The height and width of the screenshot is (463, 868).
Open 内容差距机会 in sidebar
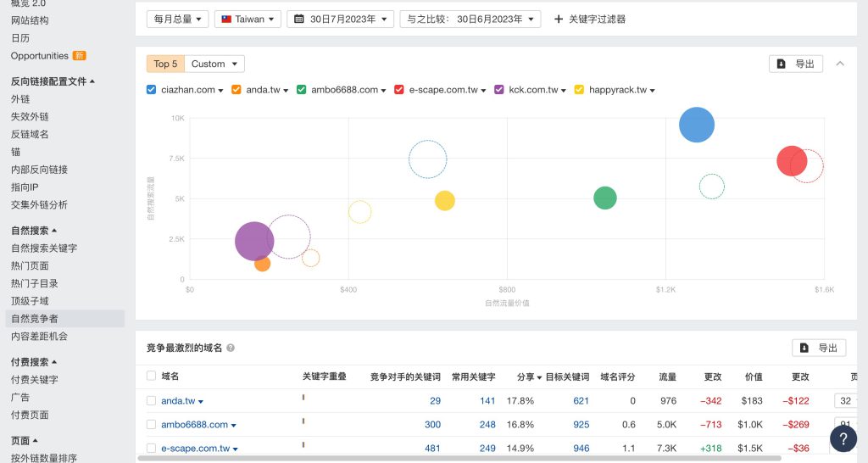pyautogui.click(x=39, y=336)
